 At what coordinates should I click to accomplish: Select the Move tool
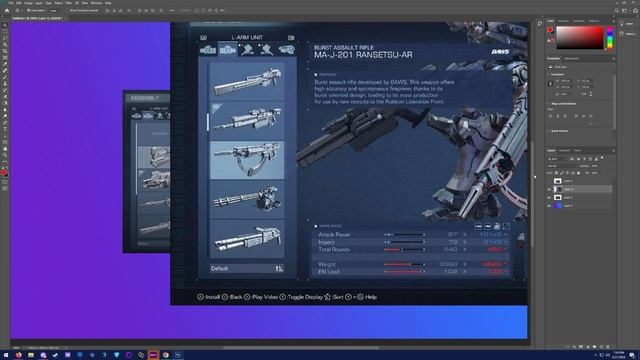[x=4, y=25]
